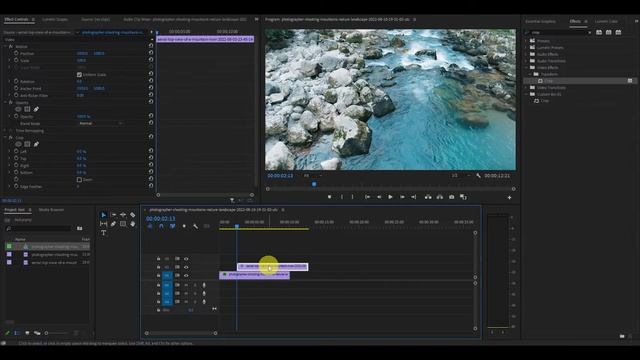
Task: Export frame with camera icon
Action: (x=451, y=197)
